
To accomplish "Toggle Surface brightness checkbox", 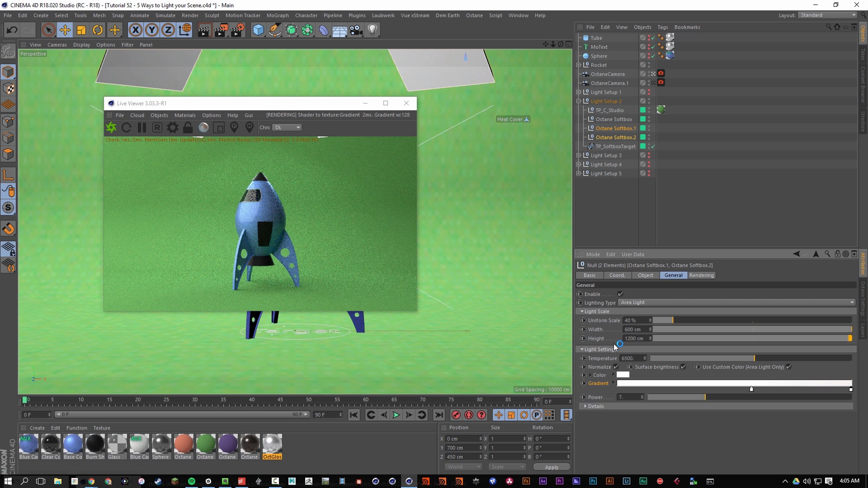I will point(683,367).
